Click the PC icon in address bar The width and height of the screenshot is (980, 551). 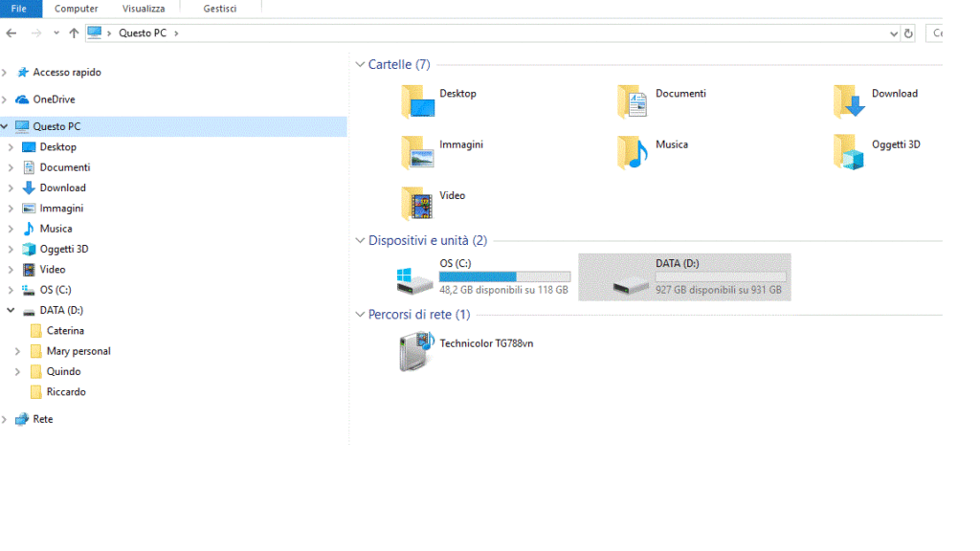(x=95, y=33)
